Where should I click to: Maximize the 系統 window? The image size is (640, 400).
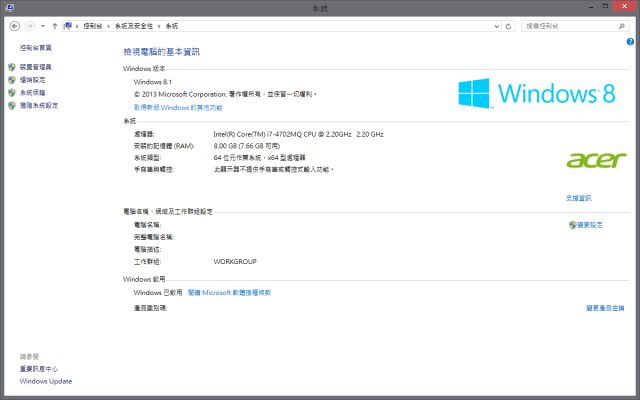tap(605, 6)
